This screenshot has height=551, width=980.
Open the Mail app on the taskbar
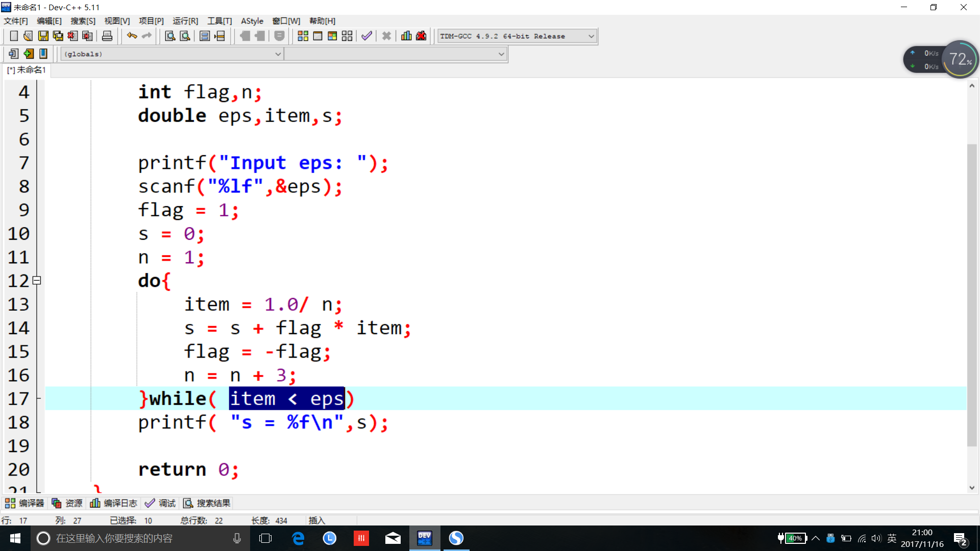[393, 538]
